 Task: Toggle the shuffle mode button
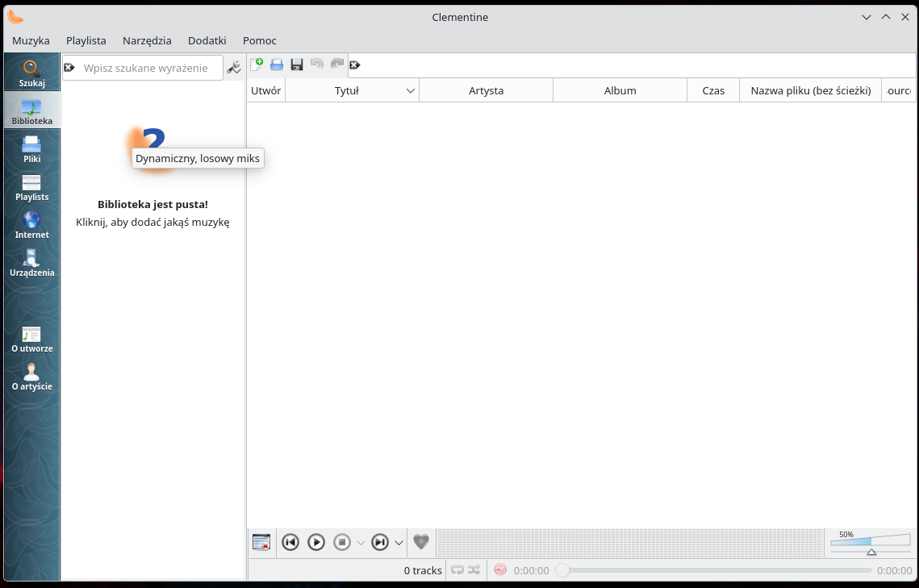click(474, 569)
